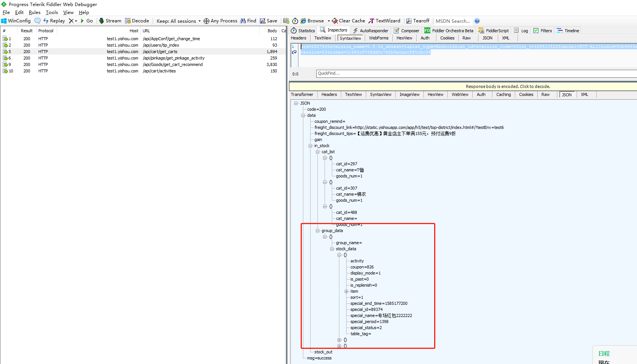The width and height of the screenshot is (637, 364).
Task: Toggle Decode mode in toolbar
Action: pyautogui.click(x=137, y=21)
